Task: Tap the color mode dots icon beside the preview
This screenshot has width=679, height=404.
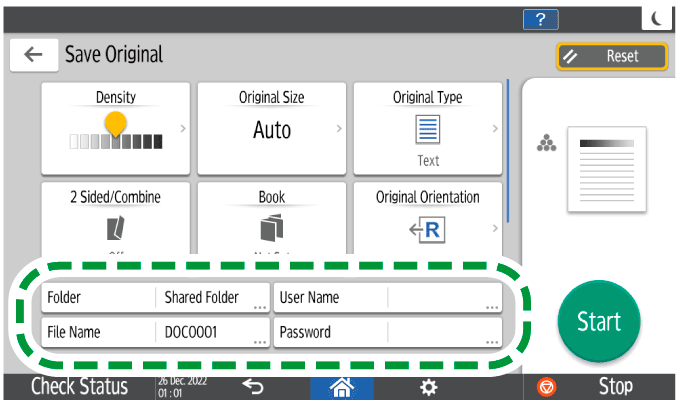Action: coord(546,145)
